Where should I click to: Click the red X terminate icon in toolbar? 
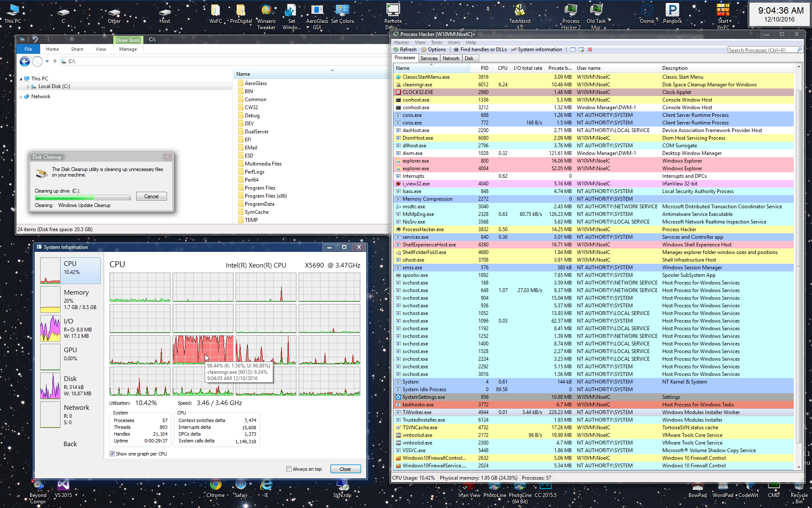[x=590, y=50]
